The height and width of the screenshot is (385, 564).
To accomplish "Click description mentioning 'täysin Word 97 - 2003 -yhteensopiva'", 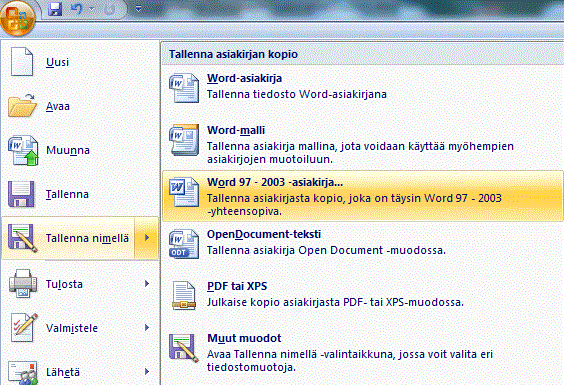I will tap(354, 204).
